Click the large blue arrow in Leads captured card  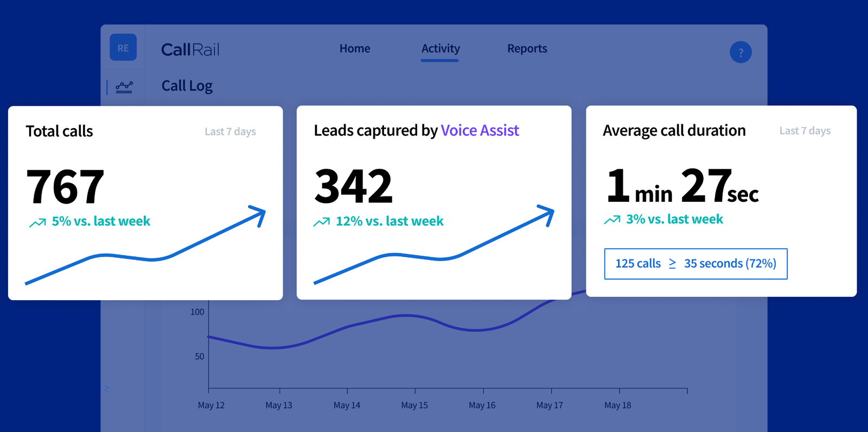click(x=434, y=244)
